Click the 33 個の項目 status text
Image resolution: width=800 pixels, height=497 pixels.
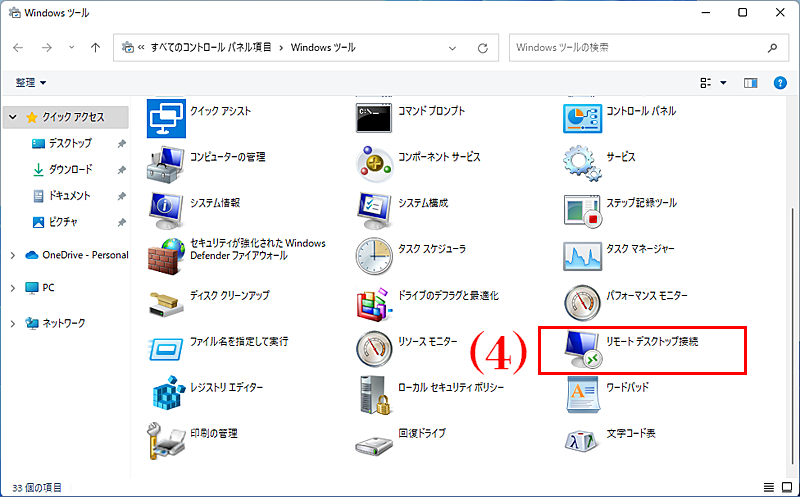tap(37, 488)
